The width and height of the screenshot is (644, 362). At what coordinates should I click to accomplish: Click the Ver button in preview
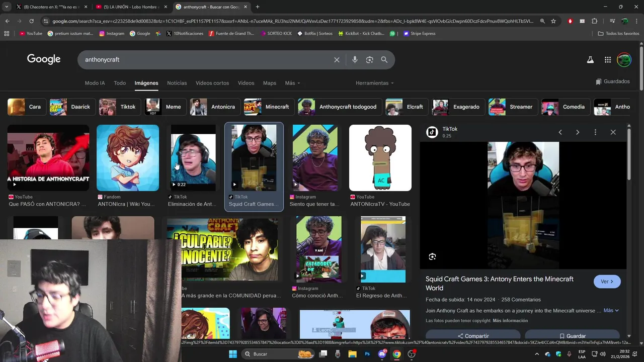607,282
